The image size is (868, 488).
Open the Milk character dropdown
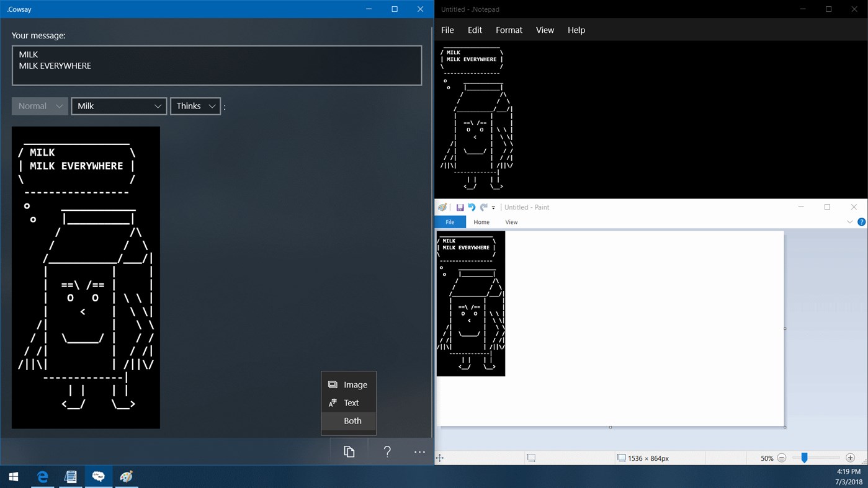[119, 106]
